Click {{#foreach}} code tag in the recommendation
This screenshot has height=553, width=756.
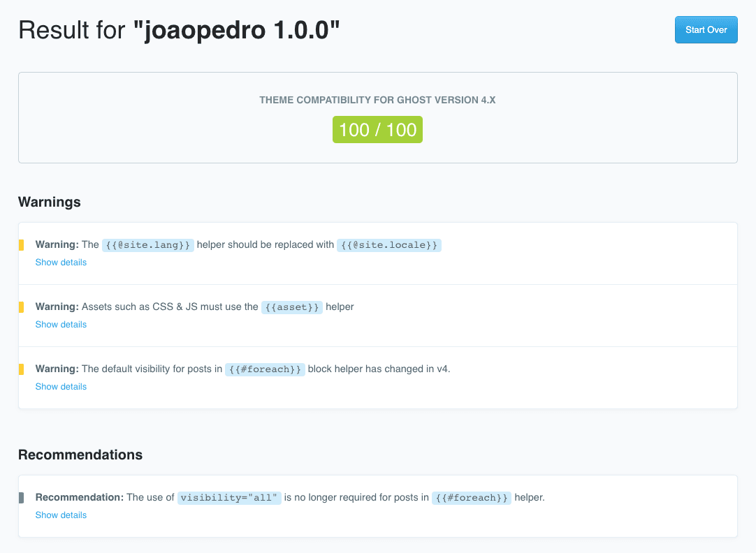[471, 498]
